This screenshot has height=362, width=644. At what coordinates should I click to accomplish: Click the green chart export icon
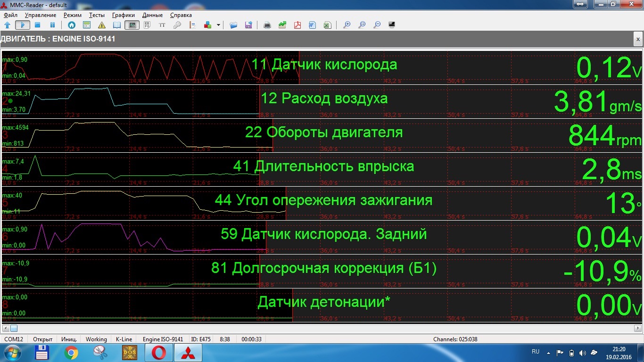pos(282,25)
